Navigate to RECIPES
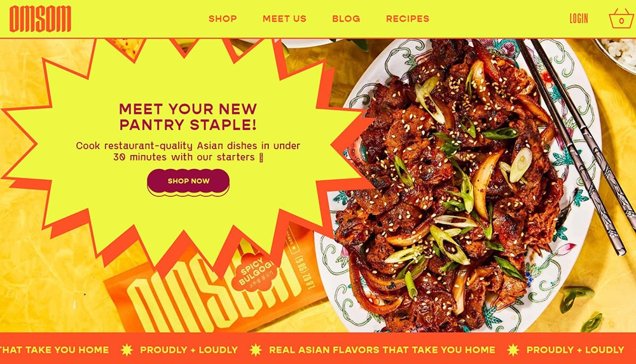This screenshot has height=364, width=636. (408, 18)
